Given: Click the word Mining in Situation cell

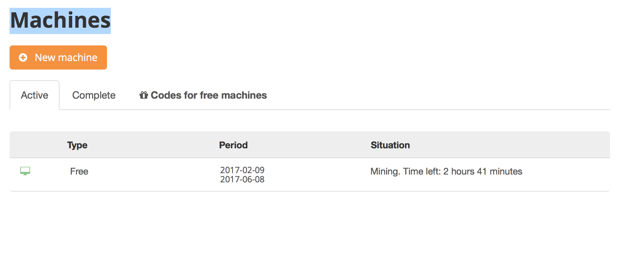Looking at the screenshot, I should click(x=385, y=171).
